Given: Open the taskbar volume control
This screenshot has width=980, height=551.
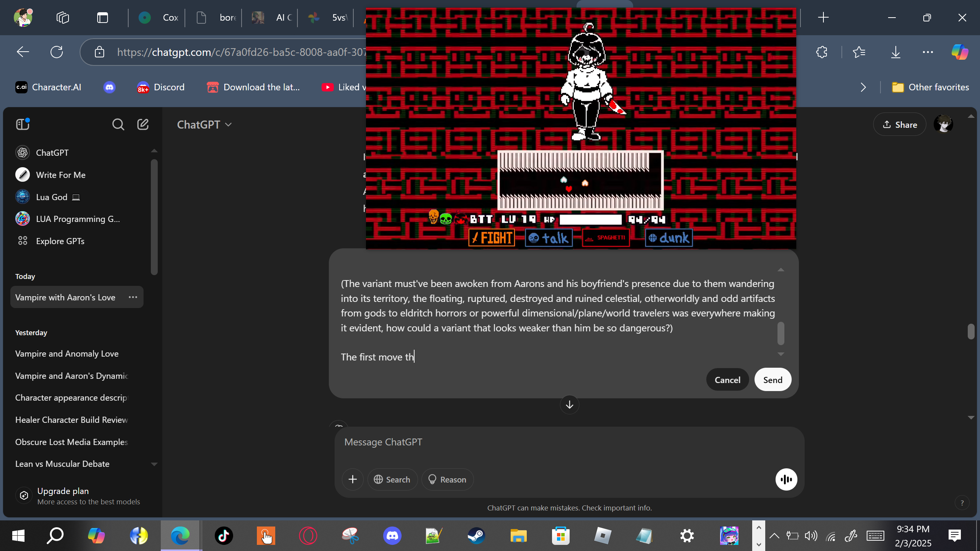Looking at the screenshot, I should (811, 536).
